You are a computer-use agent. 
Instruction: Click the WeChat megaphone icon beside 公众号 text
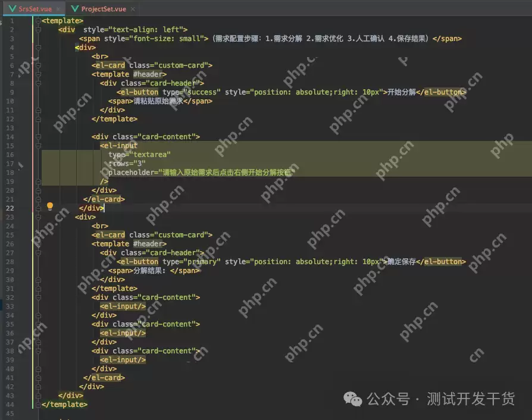coord(352,400)
